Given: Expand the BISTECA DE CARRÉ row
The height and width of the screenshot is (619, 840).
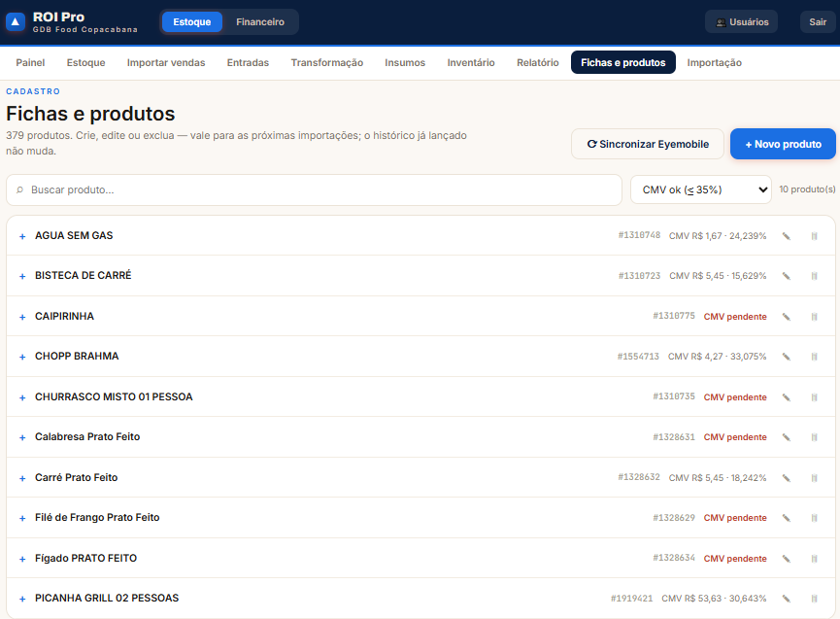Looking at the screenshot, I should (22, 277).
